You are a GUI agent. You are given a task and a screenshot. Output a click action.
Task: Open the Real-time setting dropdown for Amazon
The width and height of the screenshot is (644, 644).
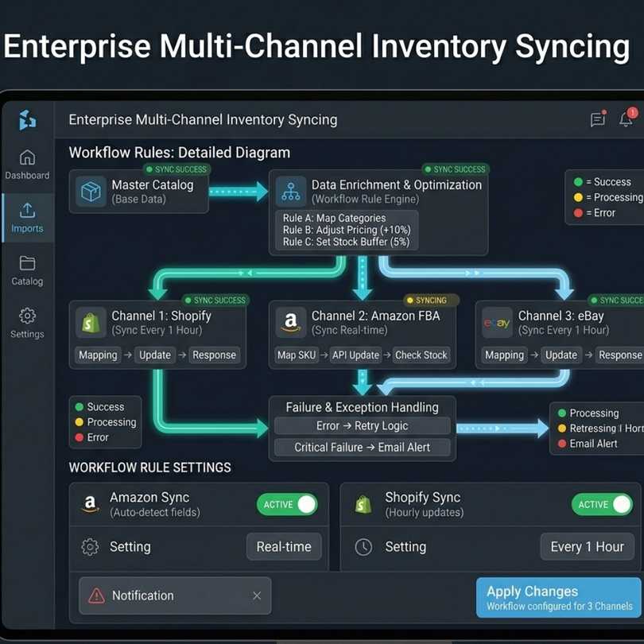pyautogui.click(x=284, y=546)
